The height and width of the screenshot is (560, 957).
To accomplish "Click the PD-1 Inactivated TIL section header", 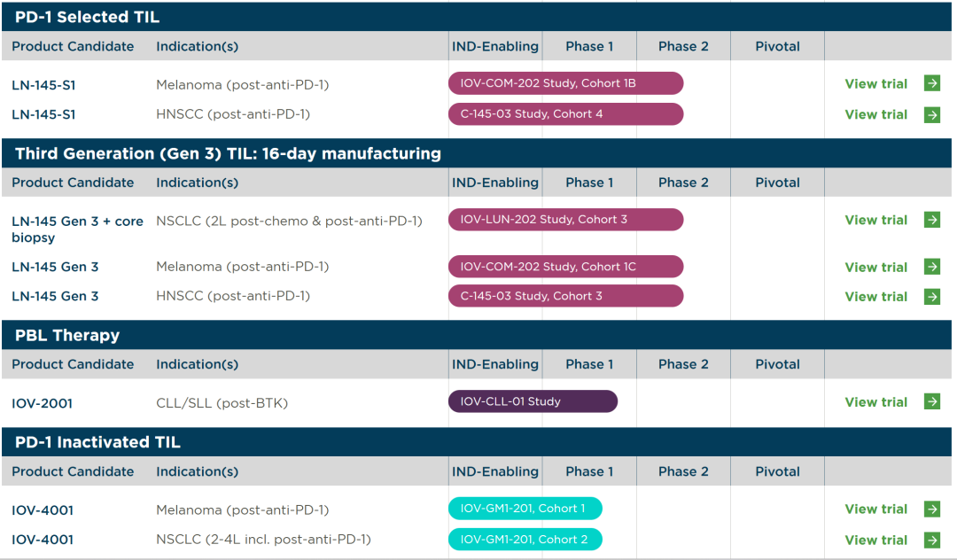I will [x=477, y=441].
